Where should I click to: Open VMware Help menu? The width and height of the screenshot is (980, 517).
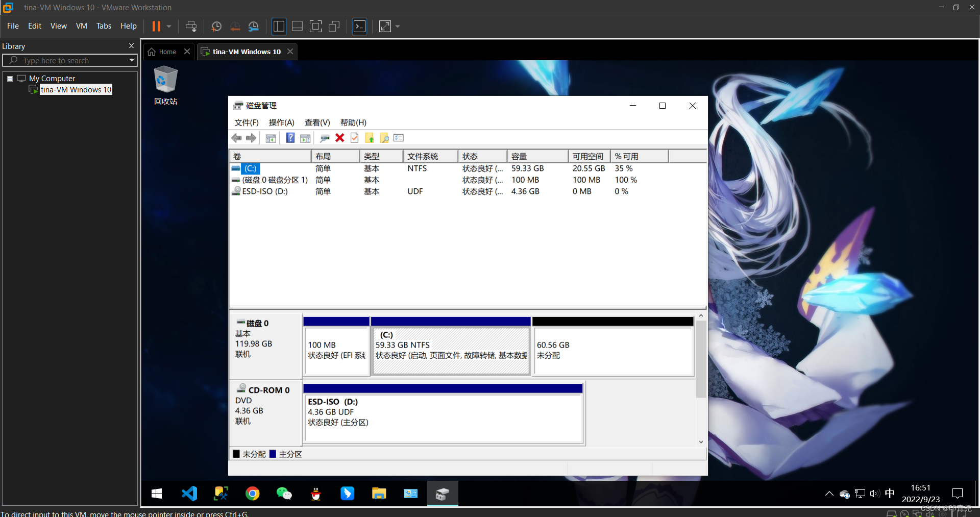tap(129, 26)
